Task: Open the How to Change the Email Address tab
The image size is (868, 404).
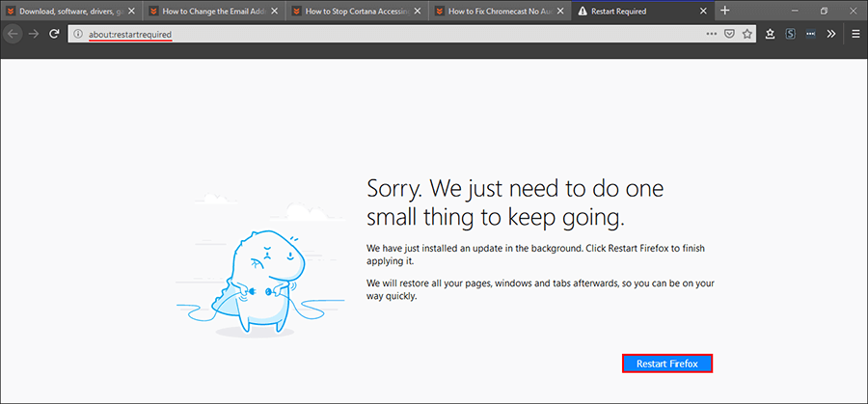Action: pyautogui.click(x=214, y=11)
